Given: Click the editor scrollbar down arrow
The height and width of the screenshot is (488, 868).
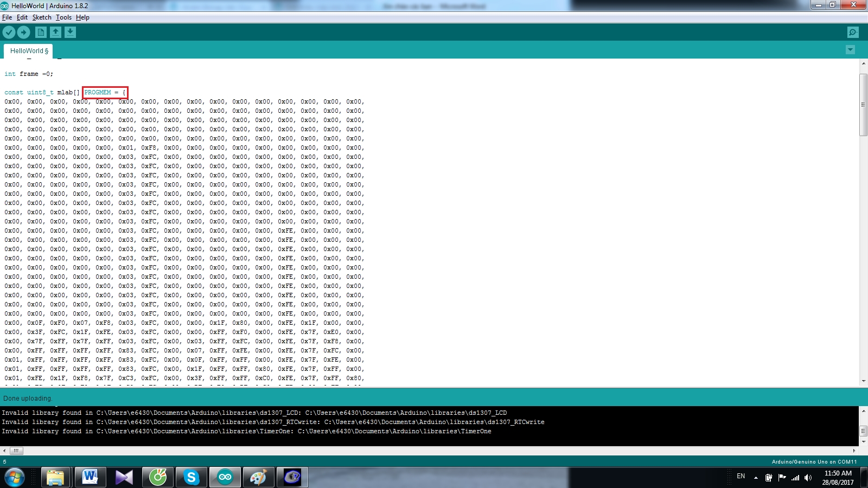Looking at the screenshot, I should click(x=863, y=381).
